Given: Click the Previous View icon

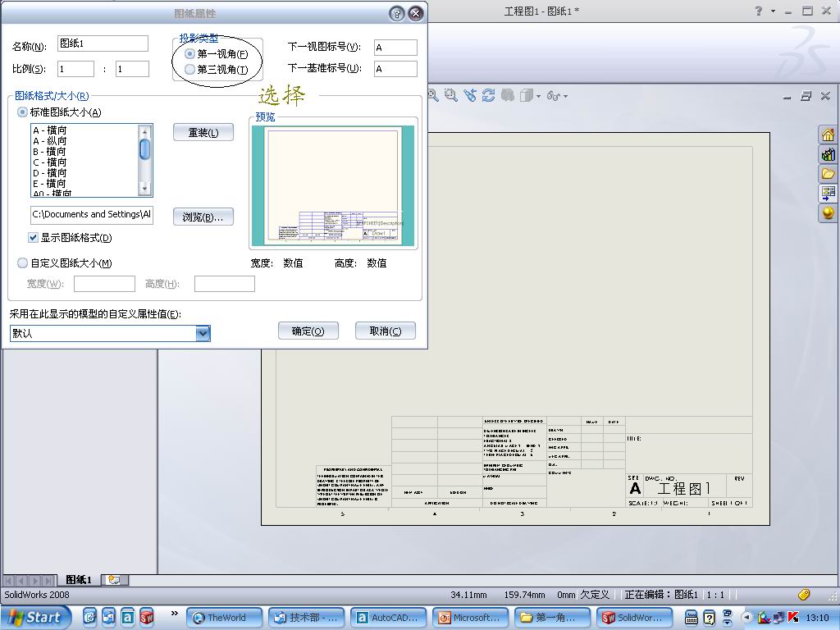Looking at the screenshot, I should click(x=470, y=95).
